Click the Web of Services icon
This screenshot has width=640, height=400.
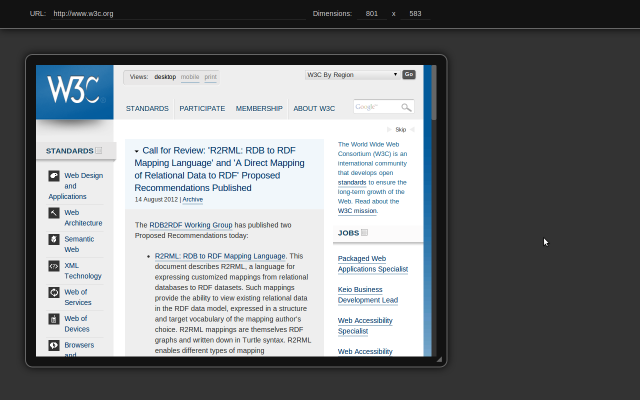pyautogui.click(x=54, y=292)
